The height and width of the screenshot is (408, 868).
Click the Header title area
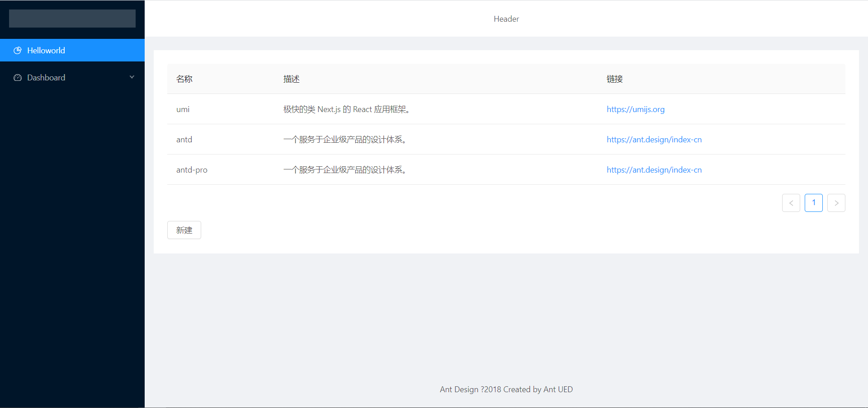506,19
